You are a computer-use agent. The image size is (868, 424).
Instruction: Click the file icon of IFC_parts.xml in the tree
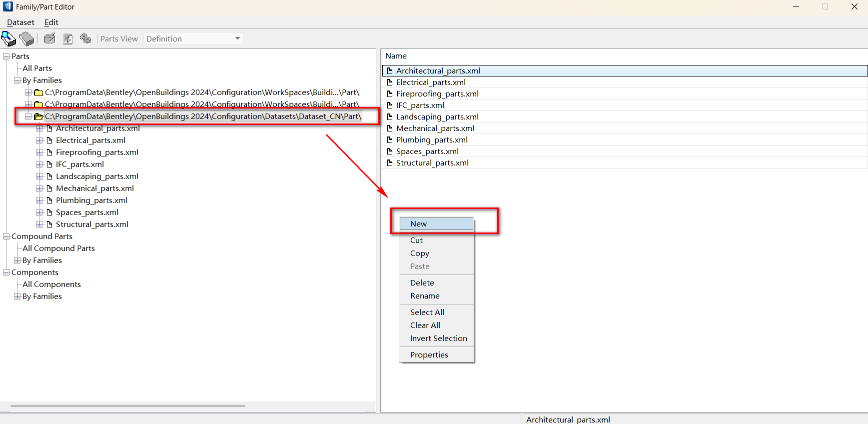coord(49,164)
